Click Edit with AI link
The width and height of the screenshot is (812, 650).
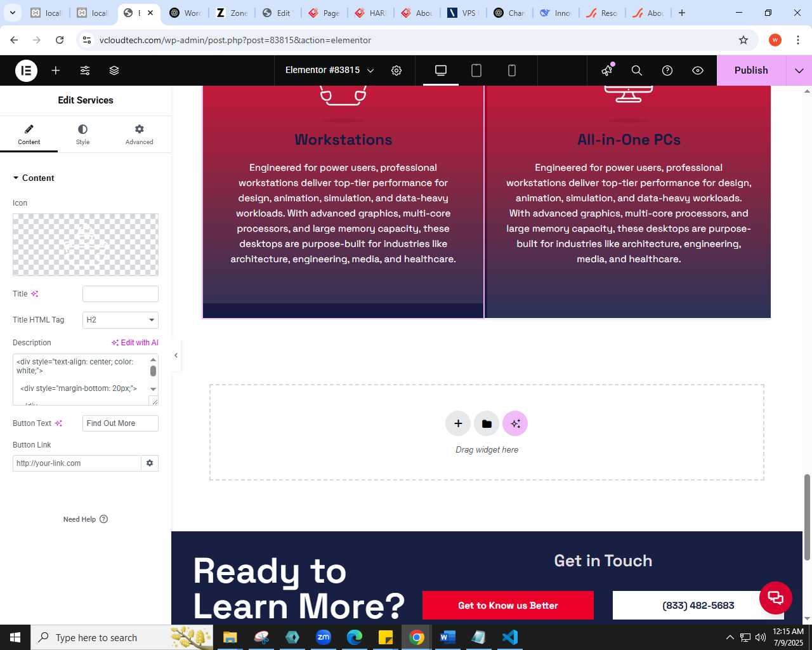click(x=135, y=343)
